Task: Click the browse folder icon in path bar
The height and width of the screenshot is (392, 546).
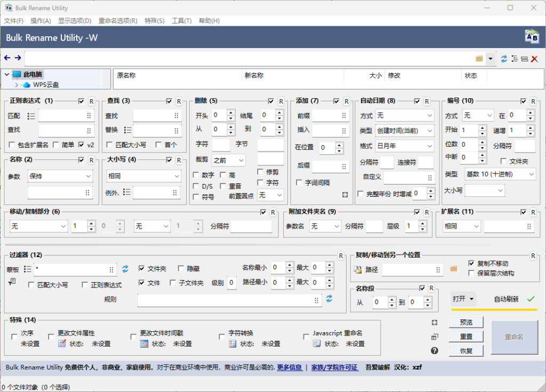Action: [479, 59]
